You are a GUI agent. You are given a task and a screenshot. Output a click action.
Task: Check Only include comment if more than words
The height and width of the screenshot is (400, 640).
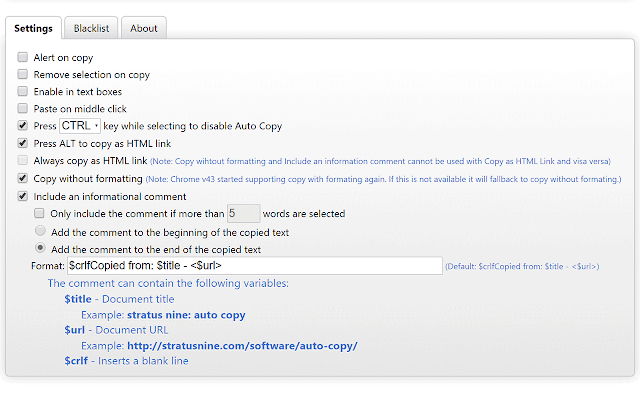pos(40,214)
